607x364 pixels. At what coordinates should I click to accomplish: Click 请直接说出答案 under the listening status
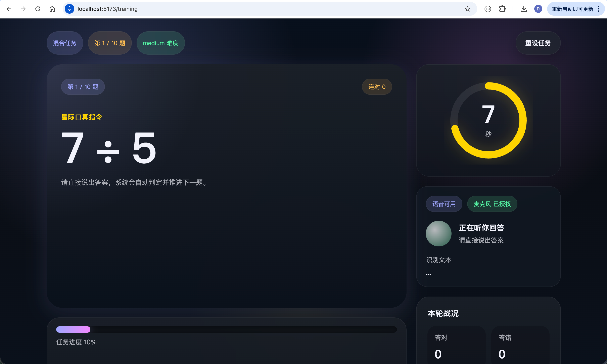tap(481, 240)
